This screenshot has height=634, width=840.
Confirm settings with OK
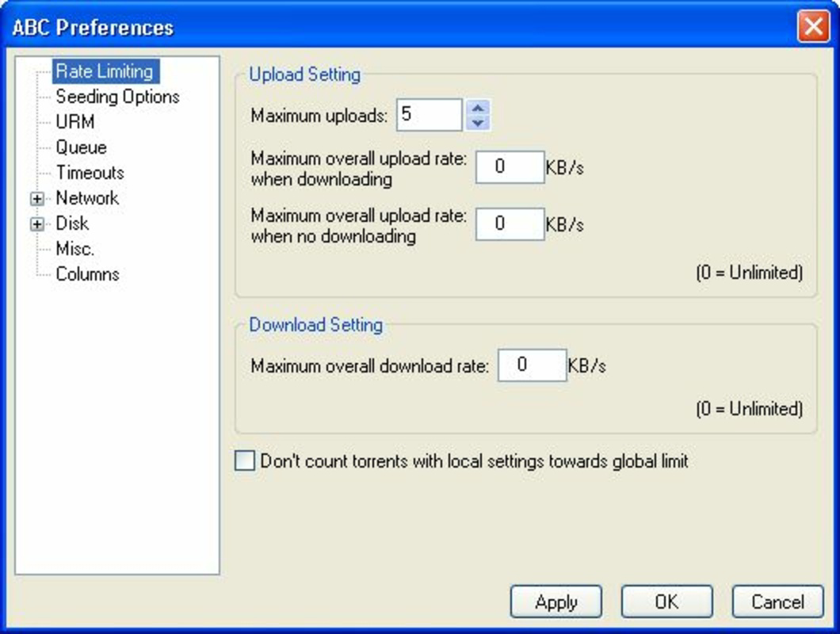tap(666, 602)
